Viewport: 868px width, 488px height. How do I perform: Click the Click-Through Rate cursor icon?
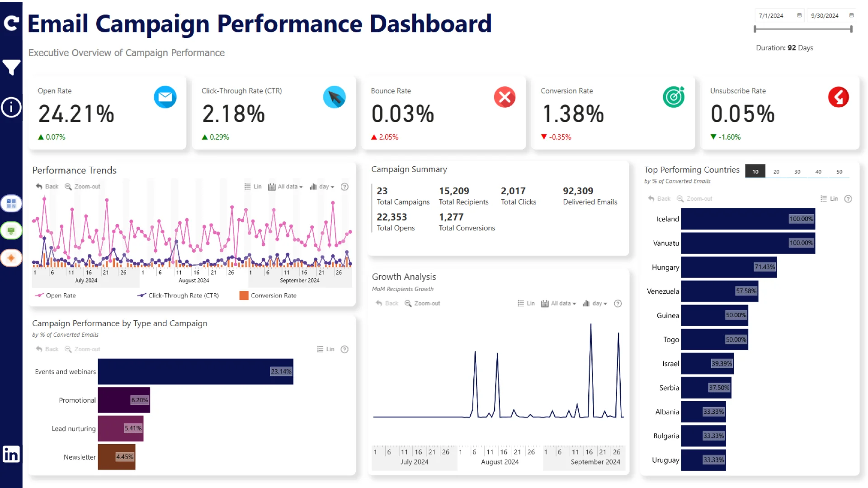(335, 97)
